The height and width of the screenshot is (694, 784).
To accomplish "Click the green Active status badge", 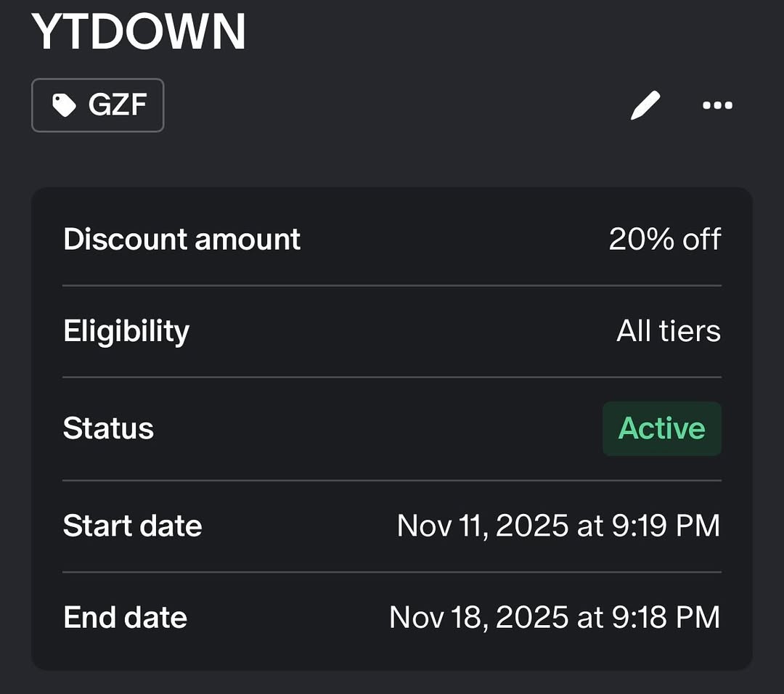I will [x=661, y=428].
